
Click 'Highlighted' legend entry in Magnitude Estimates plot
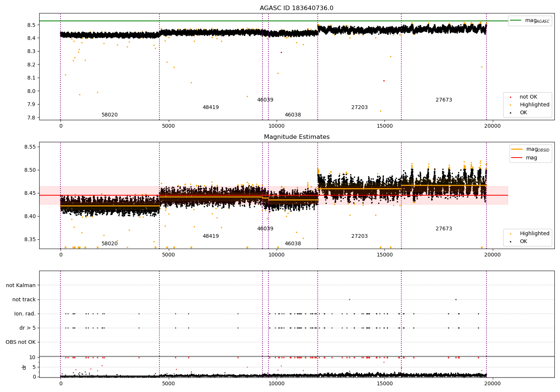pos(534,234)
